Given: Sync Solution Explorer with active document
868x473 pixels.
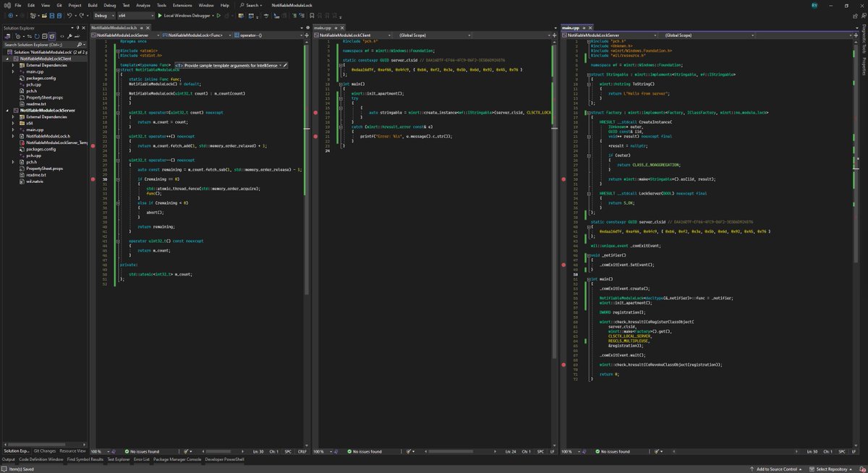Looking at the screenshot, I should pos(30,36).
